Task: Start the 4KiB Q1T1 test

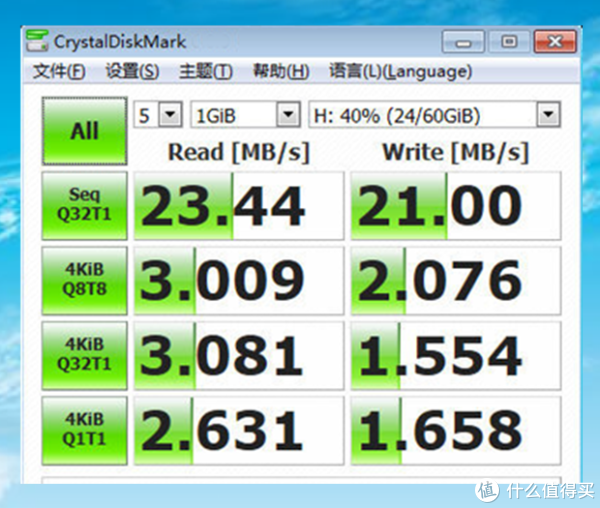Action: point(85,431)
